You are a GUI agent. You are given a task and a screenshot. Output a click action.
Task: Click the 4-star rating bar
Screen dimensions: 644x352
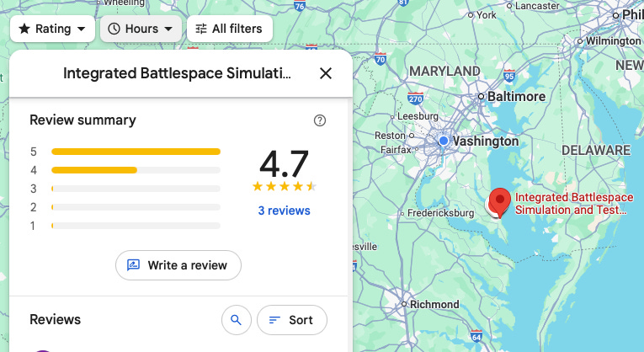(x=136, y=170)
